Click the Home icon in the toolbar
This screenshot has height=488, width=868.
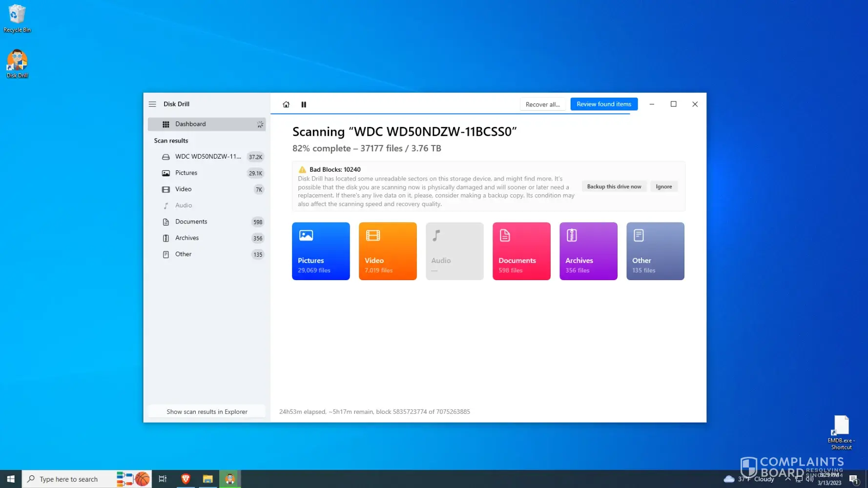(x=286, y=104)
